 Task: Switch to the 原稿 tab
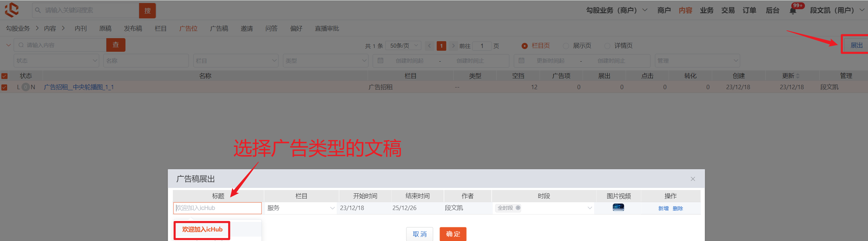(x=105, y=29)
